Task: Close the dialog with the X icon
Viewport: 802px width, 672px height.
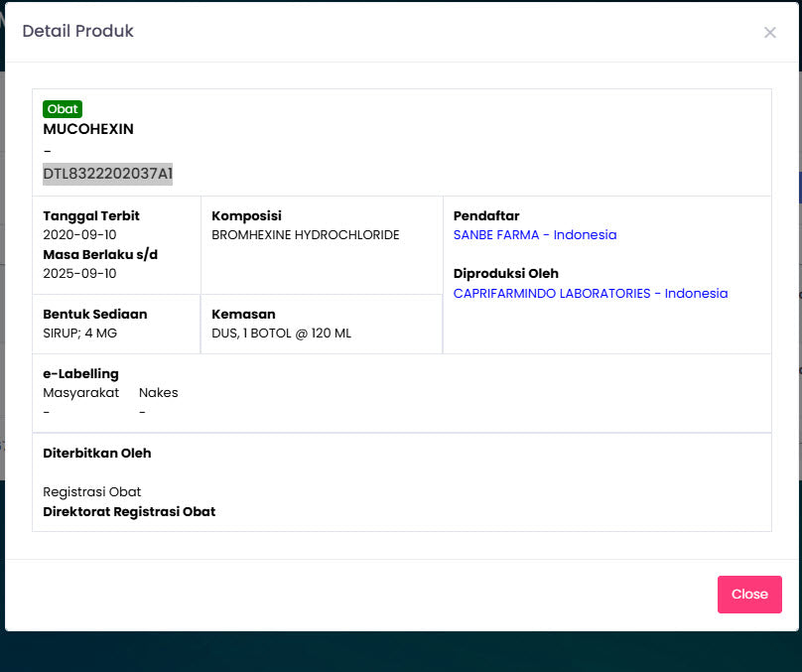Action: 769,33
